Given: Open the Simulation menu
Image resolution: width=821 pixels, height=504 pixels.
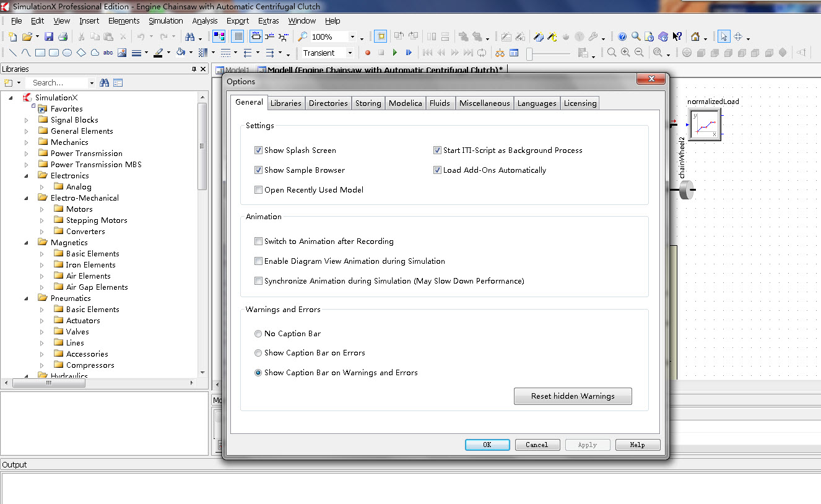Looking at the screenshot, I should click(x=165, y=20).
